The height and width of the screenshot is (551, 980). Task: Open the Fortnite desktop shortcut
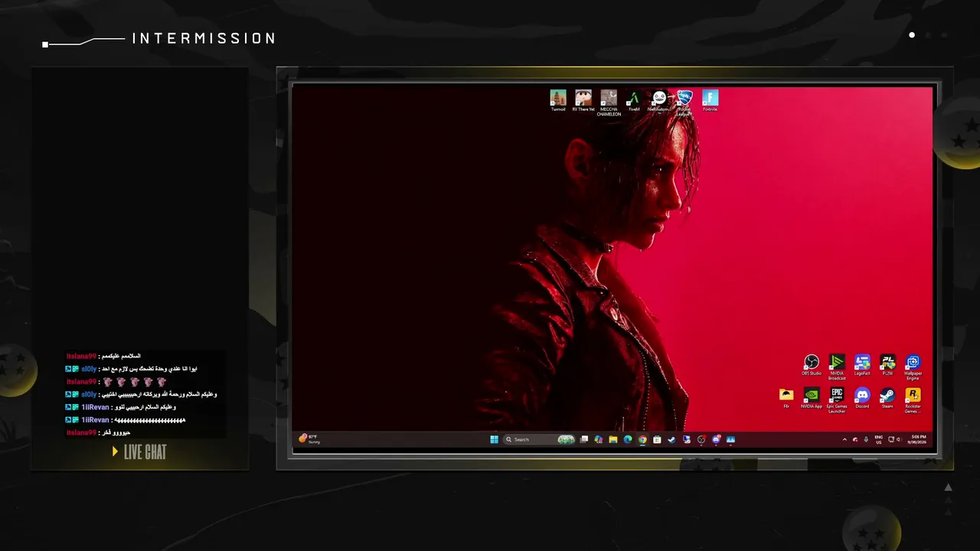click(x=710, y=100)
